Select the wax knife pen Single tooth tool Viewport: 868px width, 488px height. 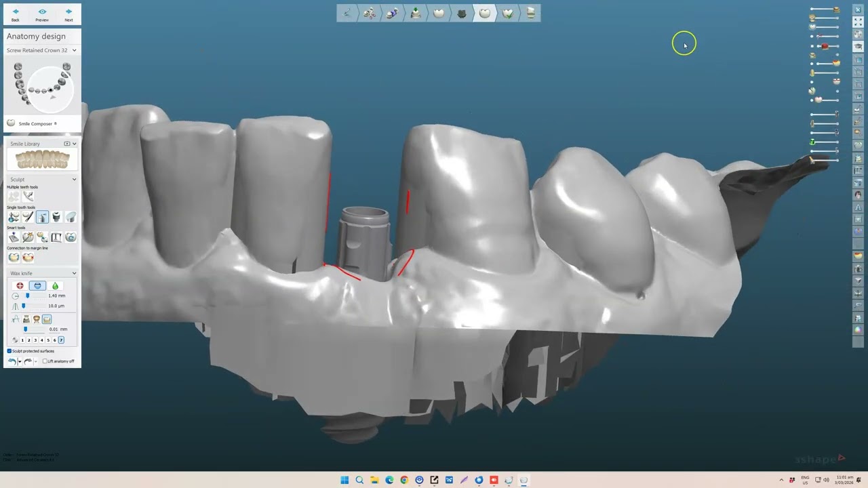28,217
